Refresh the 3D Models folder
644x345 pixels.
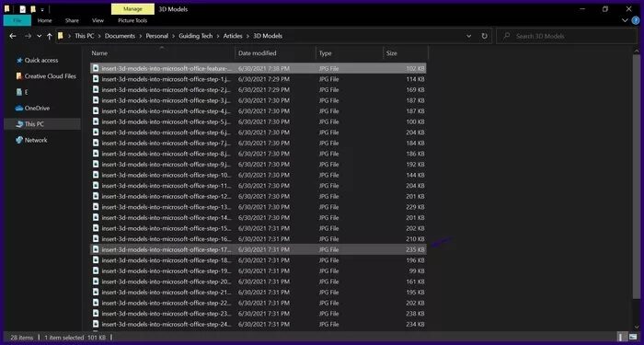click(484, 36)
